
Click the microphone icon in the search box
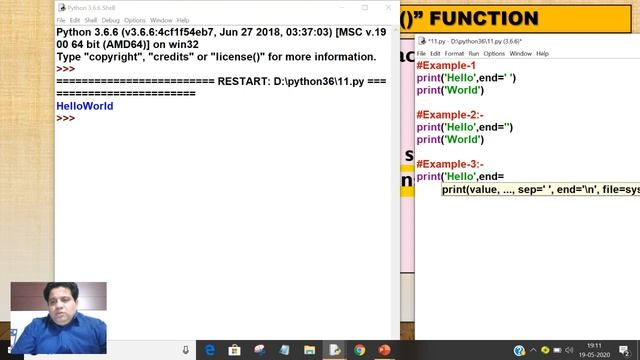(x=186, y=350)
